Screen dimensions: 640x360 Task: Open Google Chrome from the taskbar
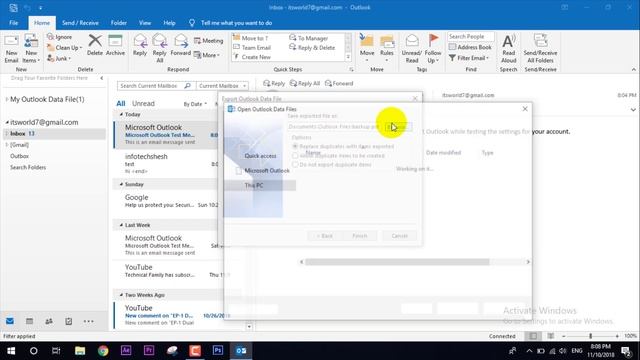103,351
